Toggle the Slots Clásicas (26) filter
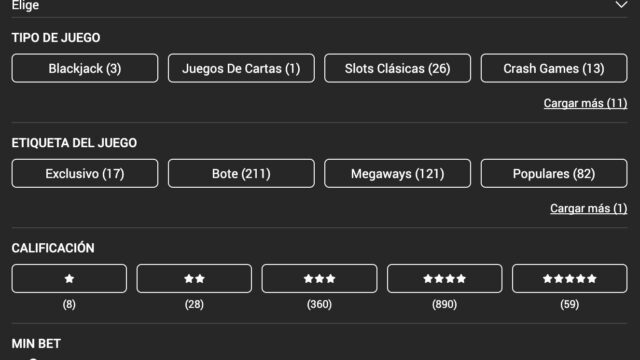Screen dimensions: 640x360 tap(398, 68)
